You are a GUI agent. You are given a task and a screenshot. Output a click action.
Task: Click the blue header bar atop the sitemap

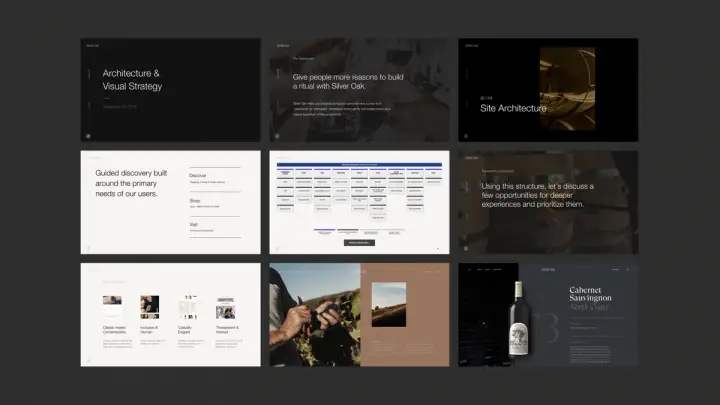coord(359,164)
